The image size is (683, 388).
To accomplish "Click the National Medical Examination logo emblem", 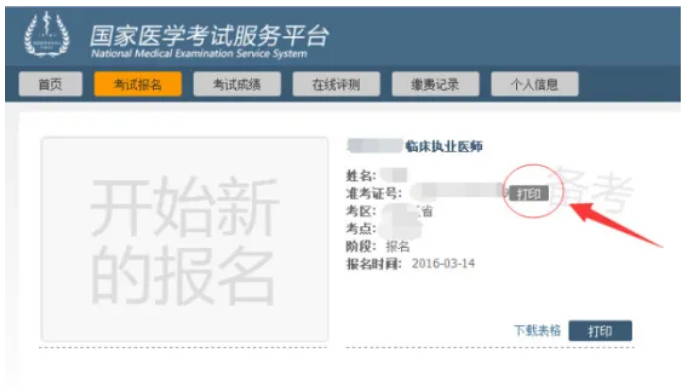I will 46,35.
